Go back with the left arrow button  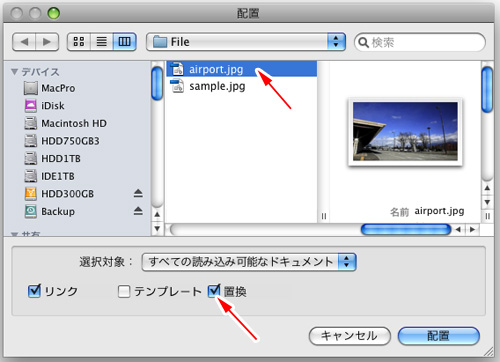coord(24,42)
